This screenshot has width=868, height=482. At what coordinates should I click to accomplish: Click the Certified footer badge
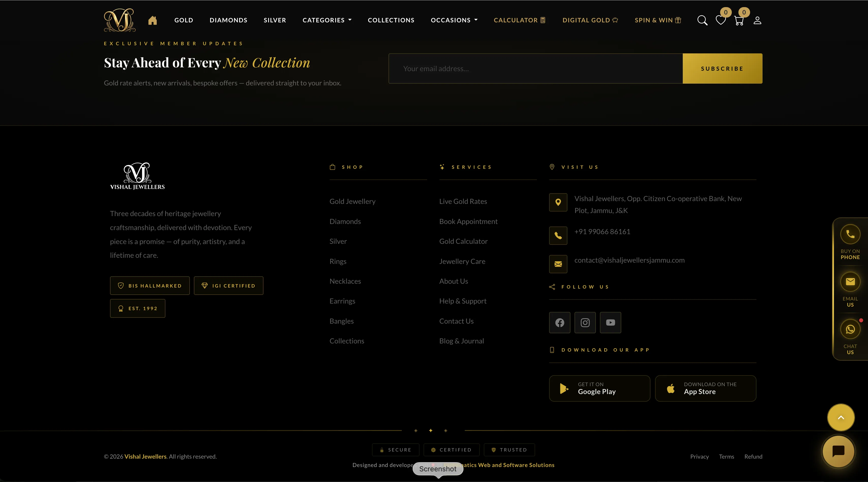point(452,450)
